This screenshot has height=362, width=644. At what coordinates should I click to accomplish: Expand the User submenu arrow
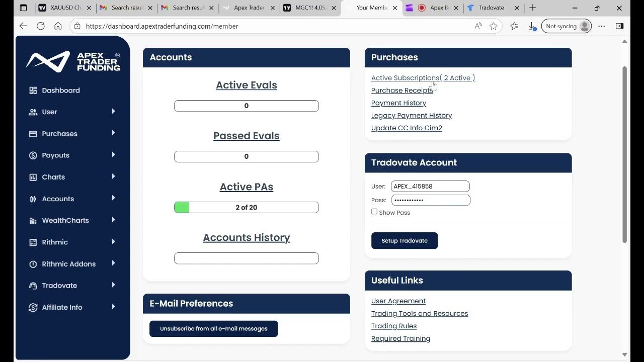click(x=113, y=112)
